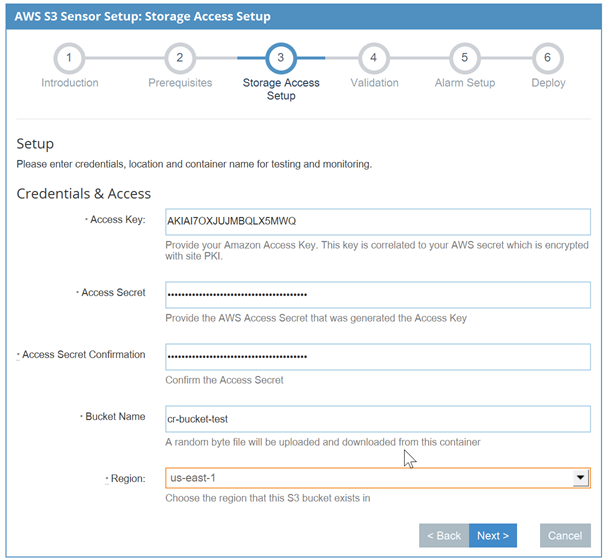Click the 'Prerequisites' step label
Image resolution: width=608 pixels, height=560 pixels.
click(180, 83)
